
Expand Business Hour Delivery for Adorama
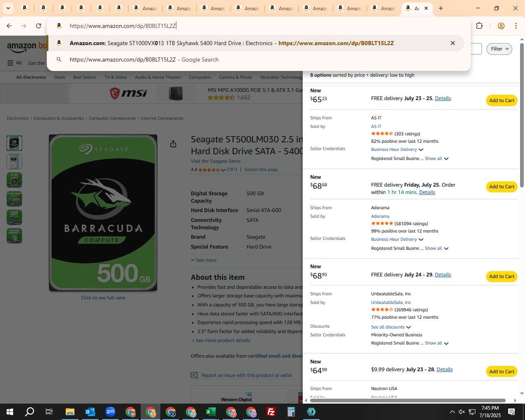point(397,240)
